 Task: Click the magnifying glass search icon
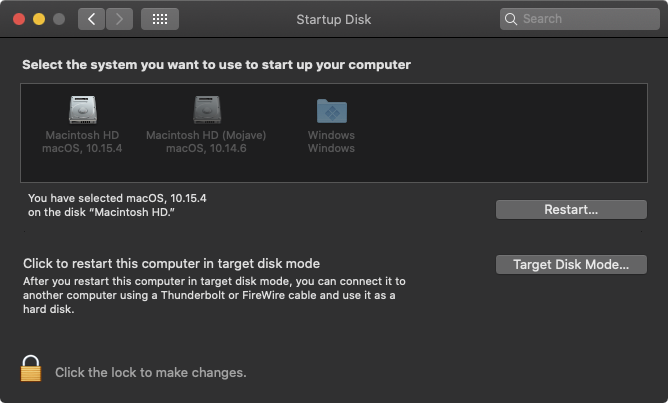[x=511, y=19]
